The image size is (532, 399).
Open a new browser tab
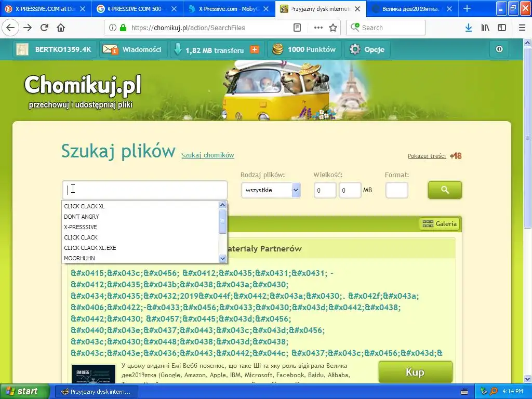pyautogui.click(x=467, y=8)
